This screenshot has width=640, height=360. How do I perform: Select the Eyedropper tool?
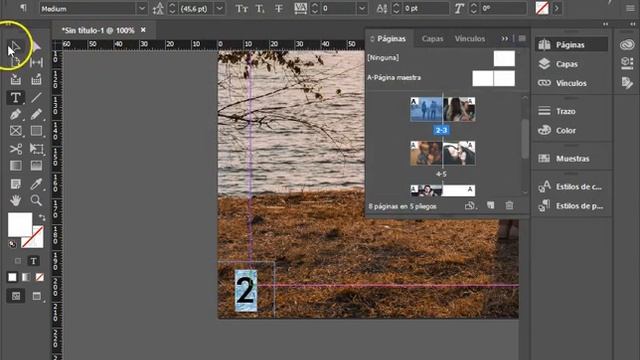tap(36, 184)
